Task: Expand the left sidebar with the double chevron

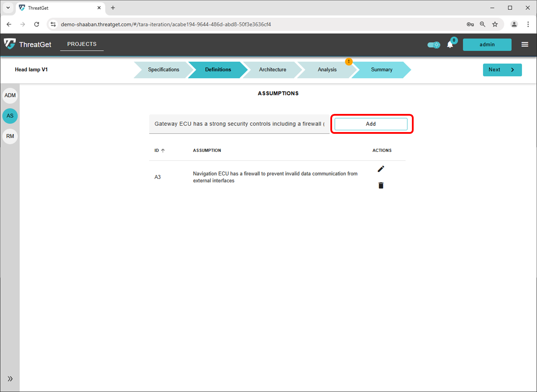Action: click(x=10, y=379)
